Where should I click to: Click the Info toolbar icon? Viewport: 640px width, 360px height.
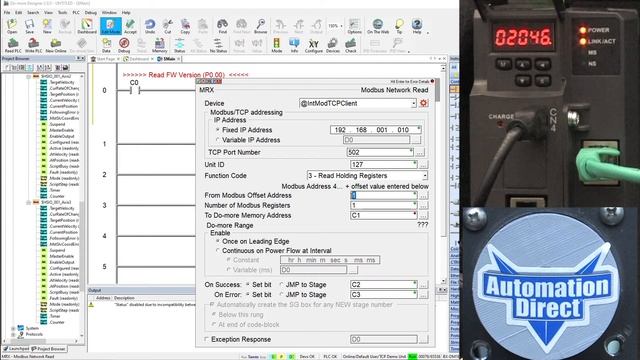[x=294, y=45]
